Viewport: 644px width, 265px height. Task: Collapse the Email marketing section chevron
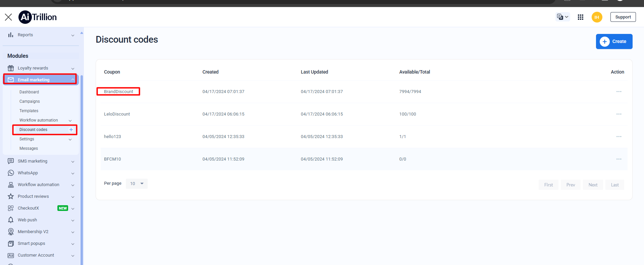tap(73, 80)
